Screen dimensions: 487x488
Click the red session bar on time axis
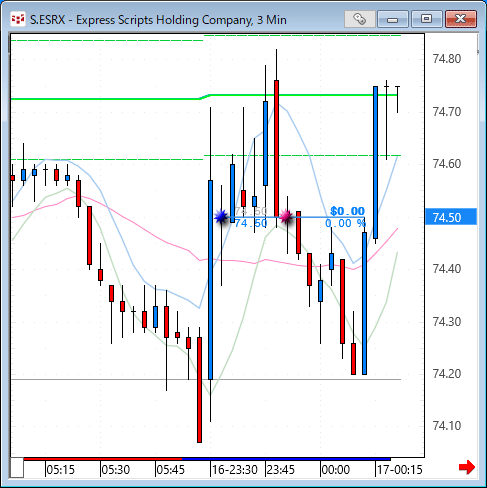pos(103,459)
